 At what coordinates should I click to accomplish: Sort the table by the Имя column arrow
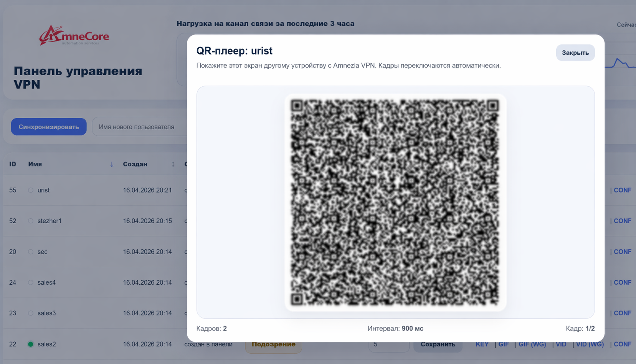point(112,164)
